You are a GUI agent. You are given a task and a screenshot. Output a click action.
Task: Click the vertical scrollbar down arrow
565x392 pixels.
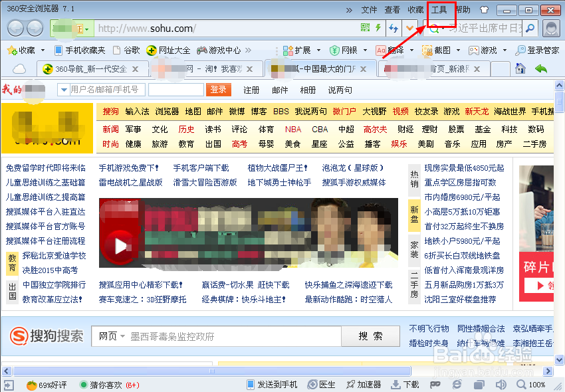559,359
